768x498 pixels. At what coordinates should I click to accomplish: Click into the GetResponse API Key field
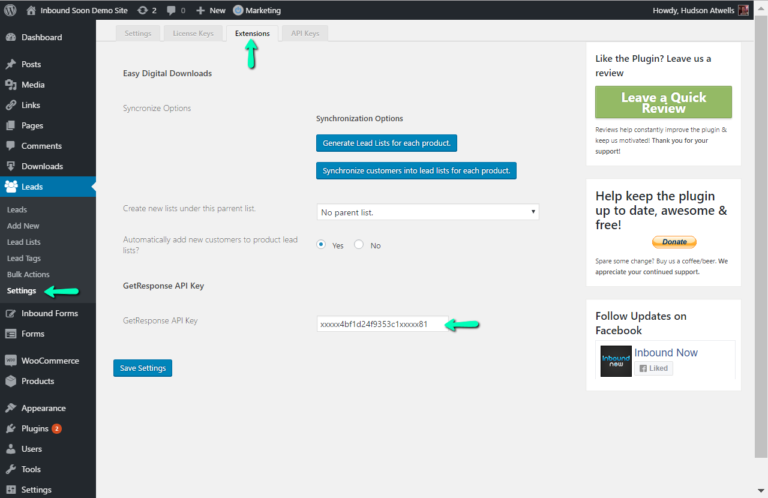click(382, 324)
